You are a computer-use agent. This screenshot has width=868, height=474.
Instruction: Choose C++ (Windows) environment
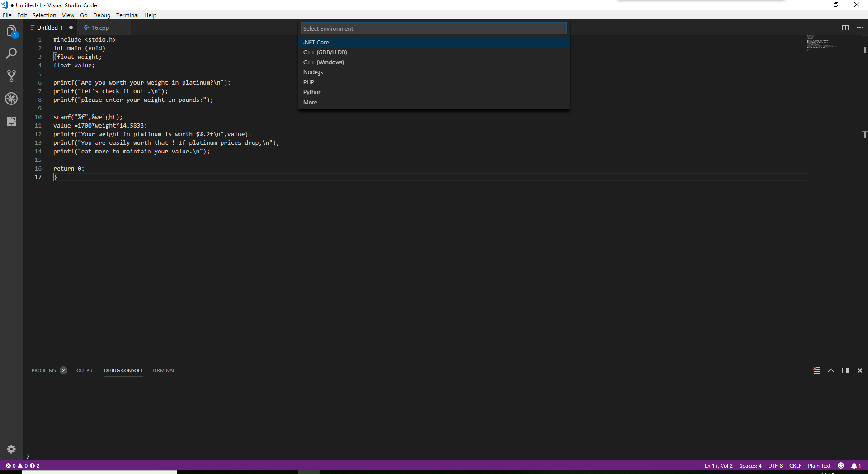[434, 62]
